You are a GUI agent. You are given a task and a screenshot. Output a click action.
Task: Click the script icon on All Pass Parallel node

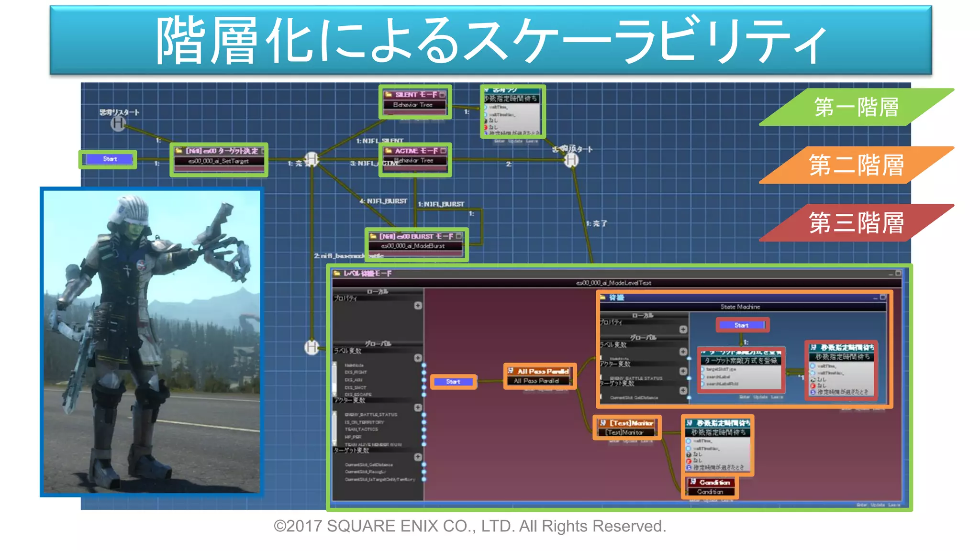pyautogui.click(x=511, y=371)
